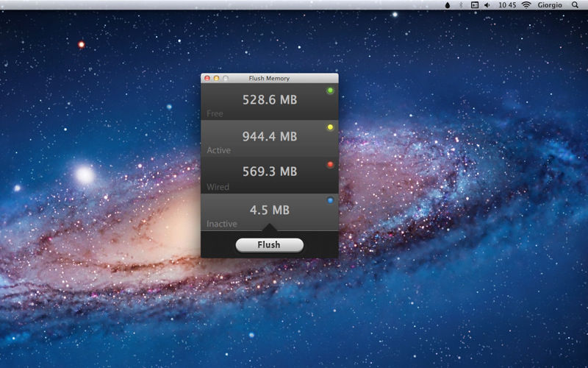Open Spotlight search magnifier icon
This screenshot has width=588, height=368.
tap(575, 5)
